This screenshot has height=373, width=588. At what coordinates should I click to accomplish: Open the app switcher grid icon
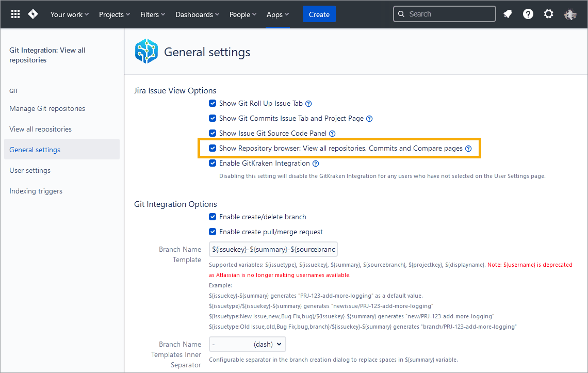pyautogui.click(x=15, y=14)
